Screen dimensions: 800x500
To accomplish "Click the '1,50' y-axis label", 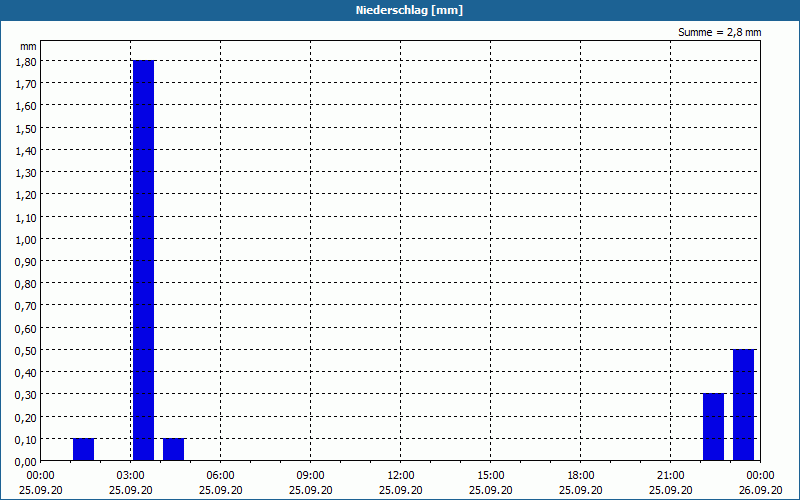I will click(26, 128).
